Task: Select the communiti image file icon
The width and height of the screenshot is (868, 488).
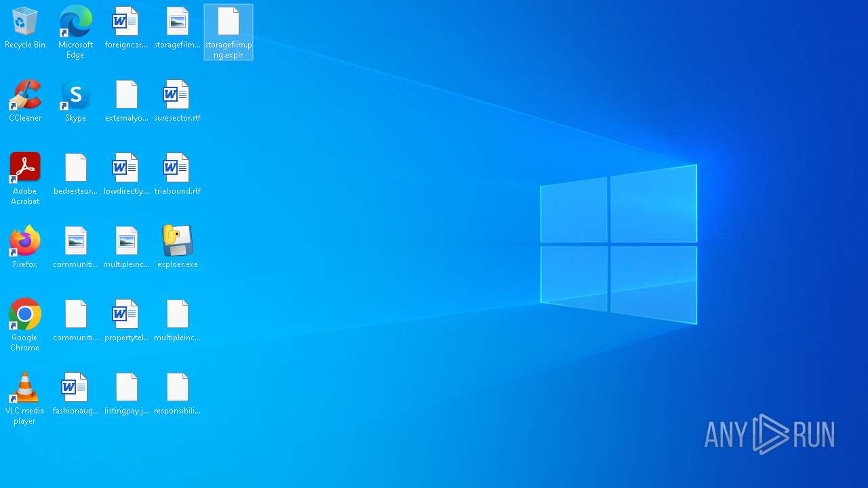Action: (x=75, y=248)
